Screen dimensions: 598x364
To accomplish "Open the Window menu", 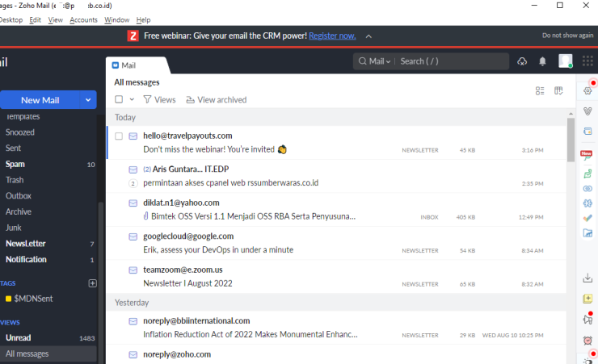I will pyautogui.click(x=116, y=20).
